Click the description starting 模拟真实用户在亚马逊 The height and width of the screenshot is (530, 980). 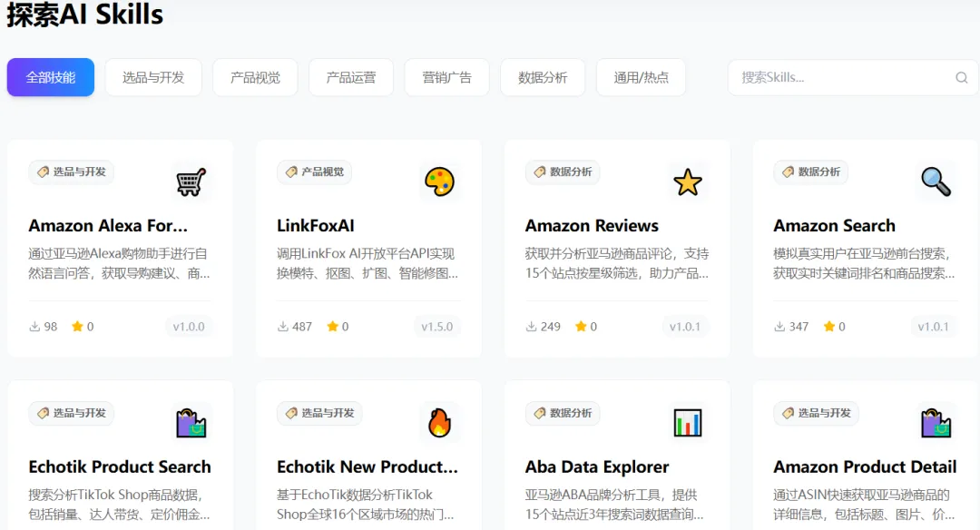(x=864, y=263)
